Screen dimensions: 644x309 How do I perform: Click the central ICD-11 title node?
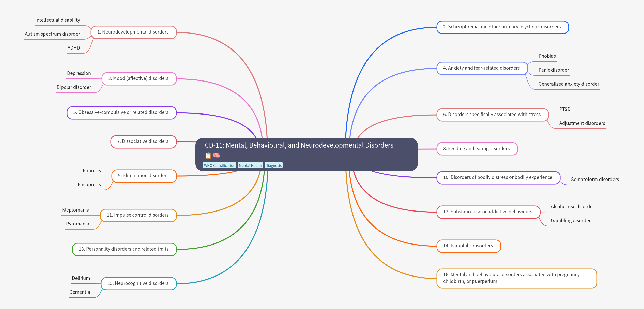click(298, 145)
